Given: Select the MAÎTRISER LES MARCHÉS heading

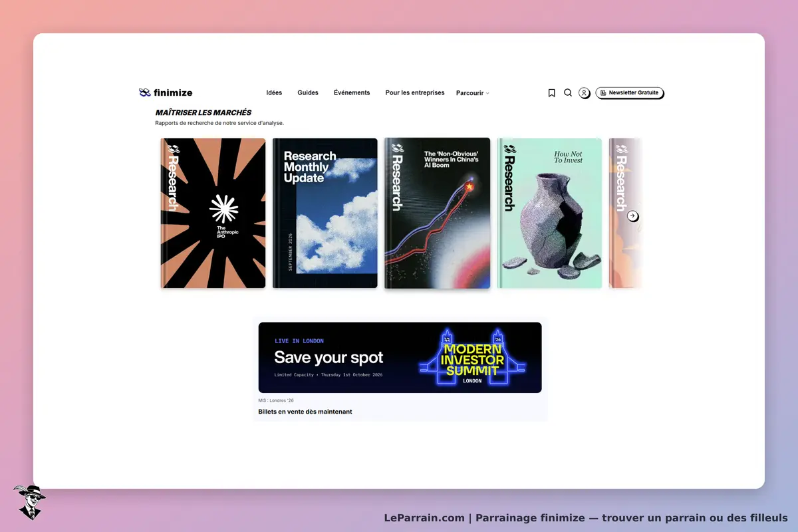Looking at the screenshot, I should coord(203,113).
